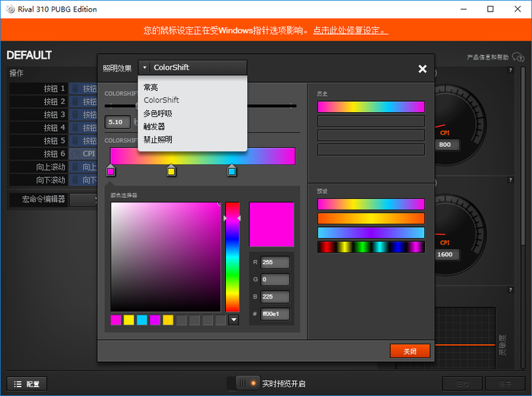Image resolution: width=532 pixels, height=396 pixels.
Task: Click the hex color code field
Action: coord(275,314)
